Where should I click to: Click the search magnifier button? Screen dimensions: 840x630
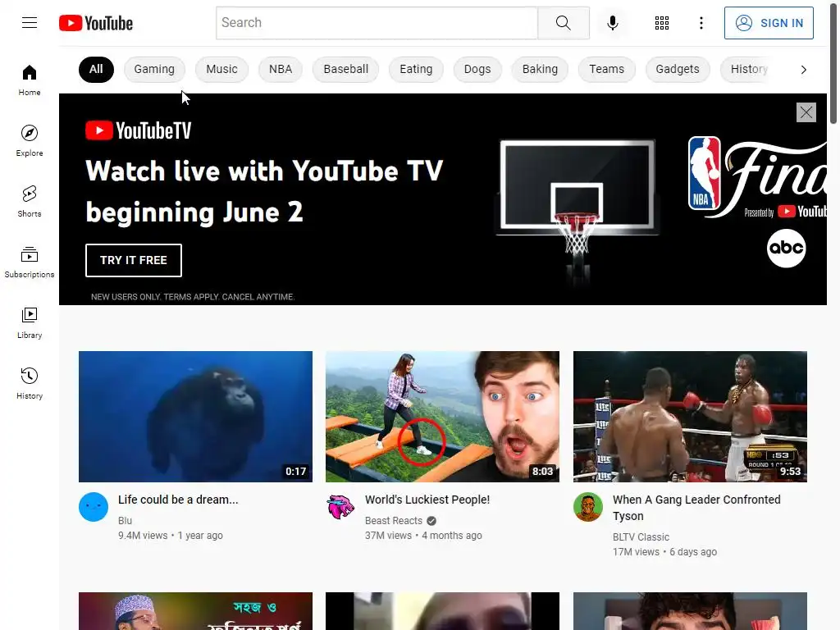point(563,22)
